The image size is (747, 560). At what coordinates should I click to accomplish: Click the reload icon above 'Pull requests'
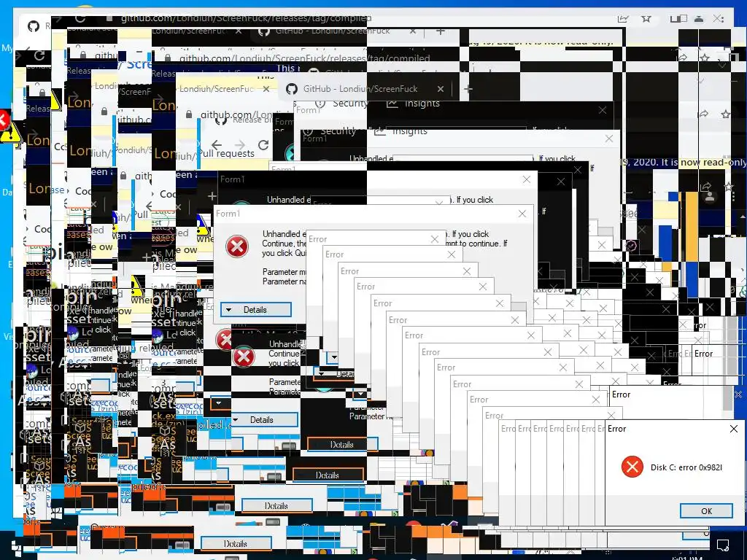tap(263, 144)
